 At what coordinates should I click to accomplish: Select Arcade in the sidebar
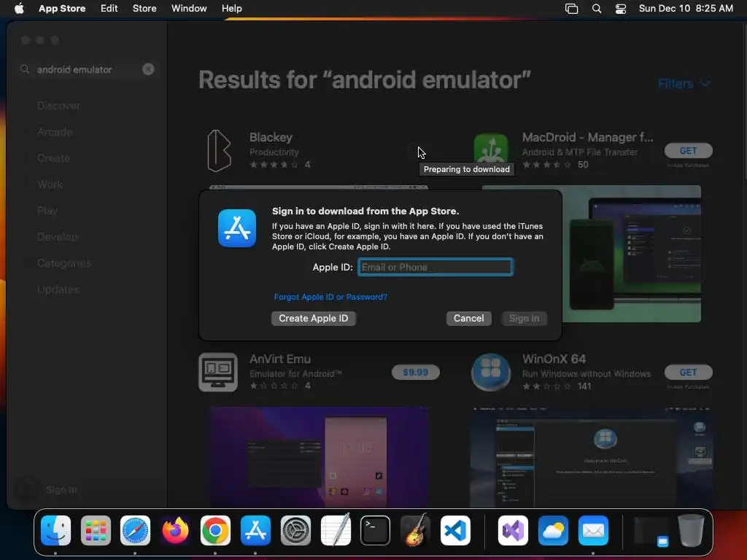pyautogui.click(x=55, y=132)
